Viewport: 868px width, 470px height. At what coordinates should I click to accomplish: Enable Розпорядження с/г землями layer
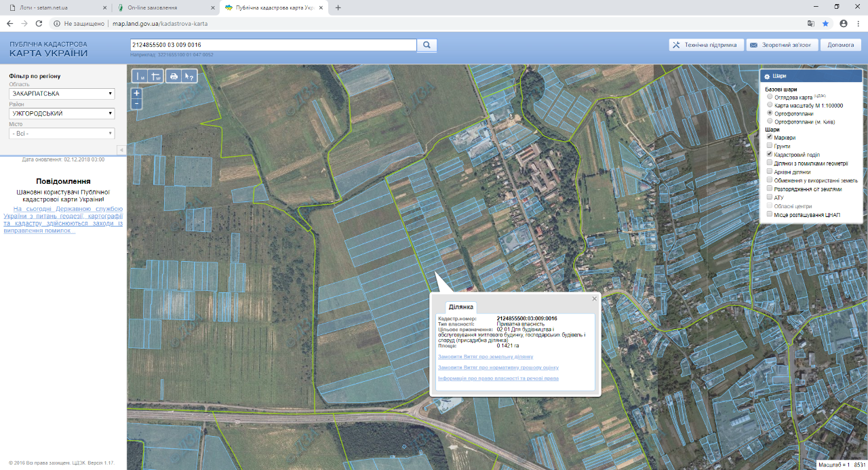(x=769, y=189)
